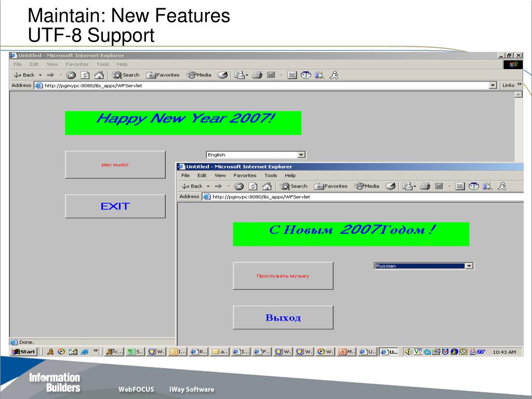Open Media pane in front Russian window
Screen dimensions: 532x399
click(x=367, y=187)
